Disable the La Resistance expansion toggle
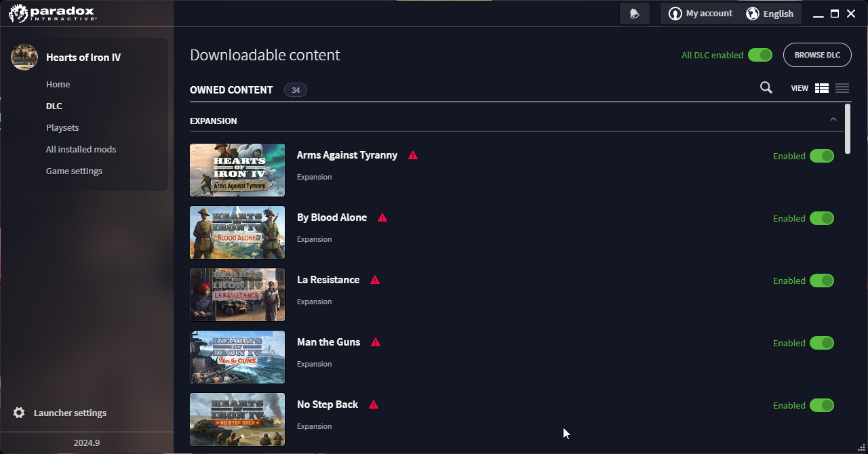Image resolution: width=868 pixels, height=454 pixels. pos(821,281)
